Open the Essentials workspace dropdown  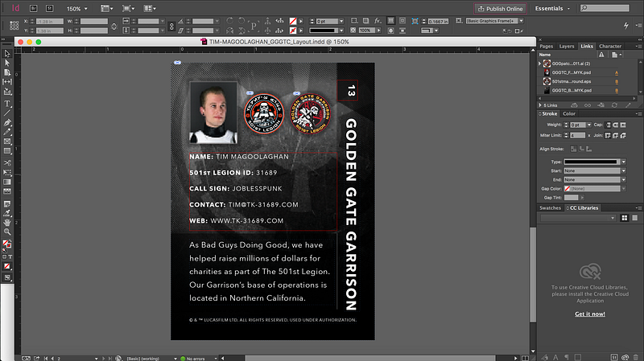pyautogui.click(x=552, y=8)
